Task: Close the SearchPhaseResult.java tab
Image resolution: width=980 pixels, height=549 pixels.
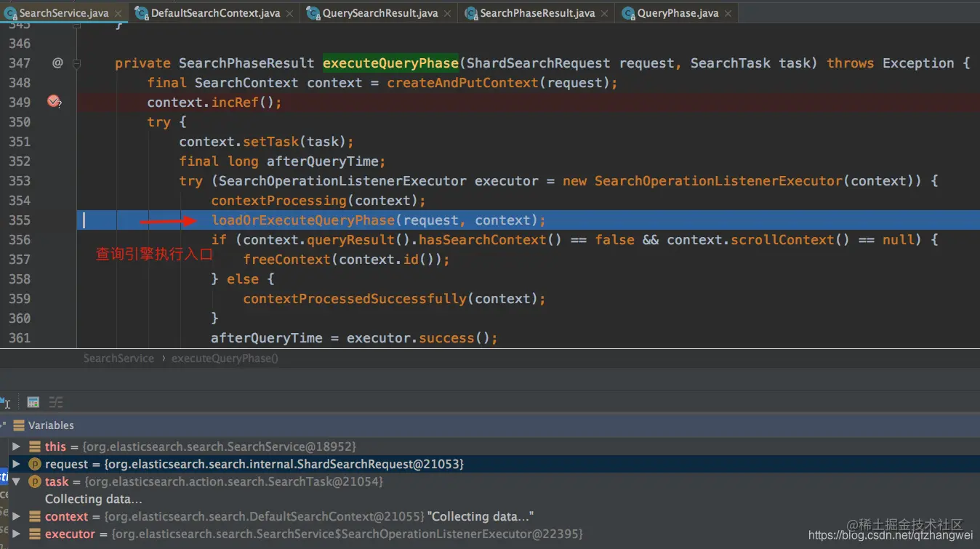Action: tap(605, 13)
